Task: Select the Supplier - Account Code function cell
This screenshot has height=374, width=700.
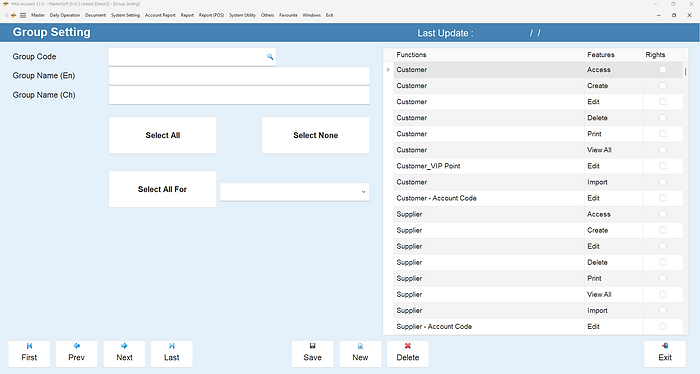Action: tap(489, 327)
